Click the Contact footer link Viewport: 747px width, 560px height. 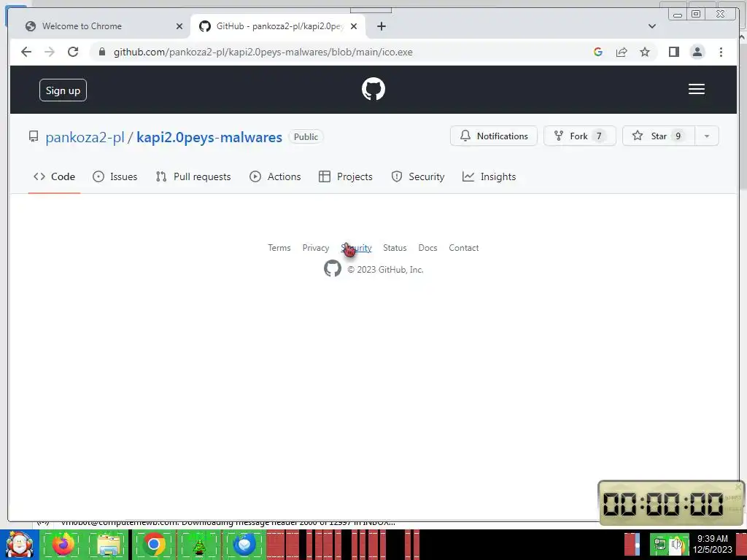point(463,248)
